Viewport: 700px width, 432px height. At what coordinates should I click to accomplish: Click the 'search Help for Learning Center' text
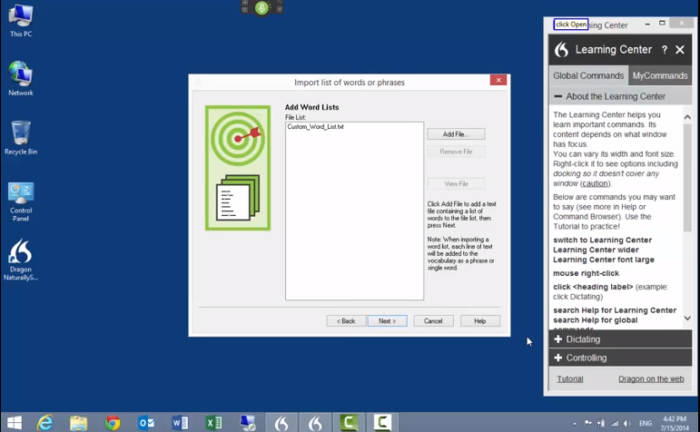click(614, 310)
